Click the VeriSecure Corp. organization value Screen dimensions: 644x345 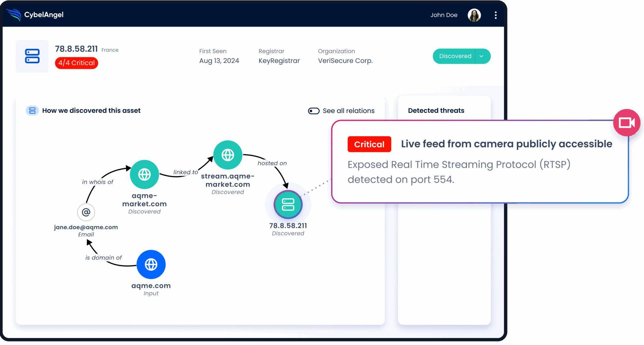345,61
